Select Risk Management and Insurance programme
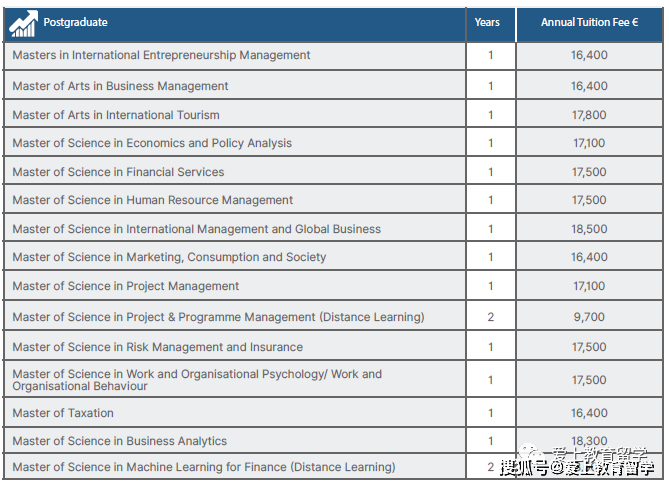 157,347
